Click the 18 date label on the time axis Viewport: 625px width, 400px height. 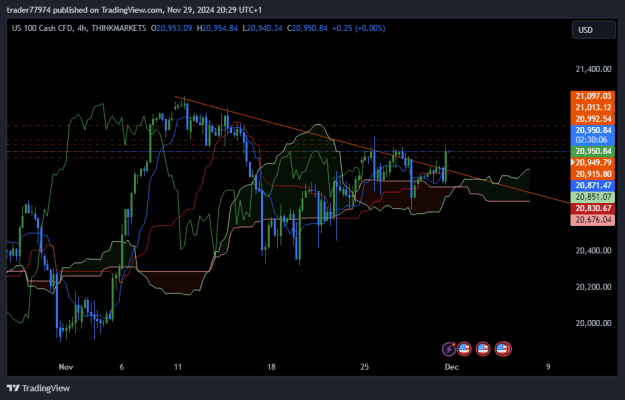pyautogui.click(x=271, y=367)
